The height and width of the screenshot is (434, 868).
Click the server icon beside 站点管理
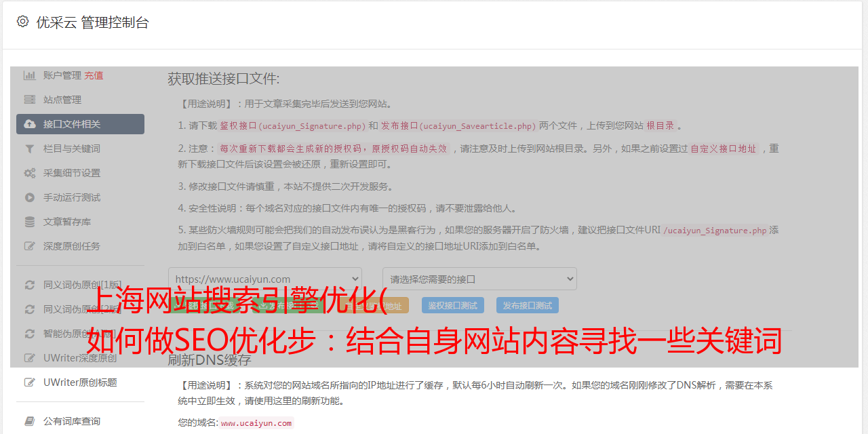tap(30, 100)
